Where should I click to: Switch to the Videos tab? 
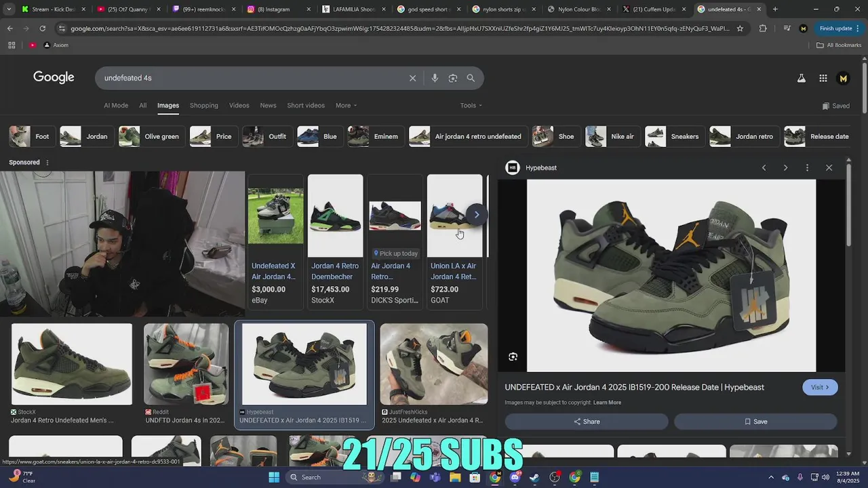pos(239,105)
